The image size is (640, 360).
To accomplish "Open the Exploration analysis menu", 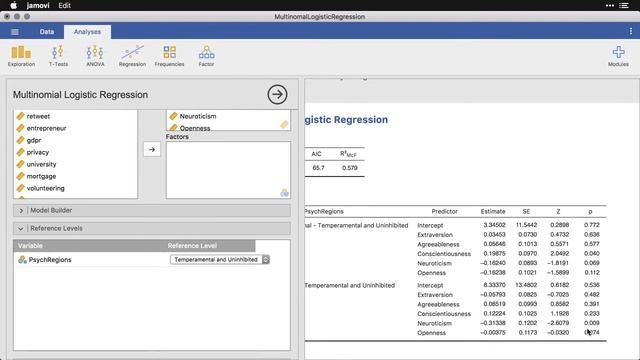I will pos(21,56).
